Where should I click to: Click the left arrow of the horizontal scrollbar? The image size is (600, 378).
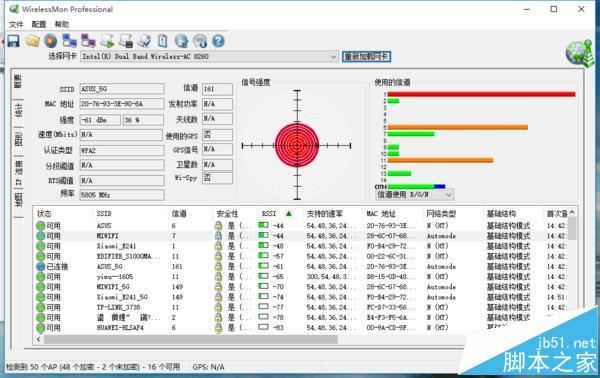(x=38, y=339)
